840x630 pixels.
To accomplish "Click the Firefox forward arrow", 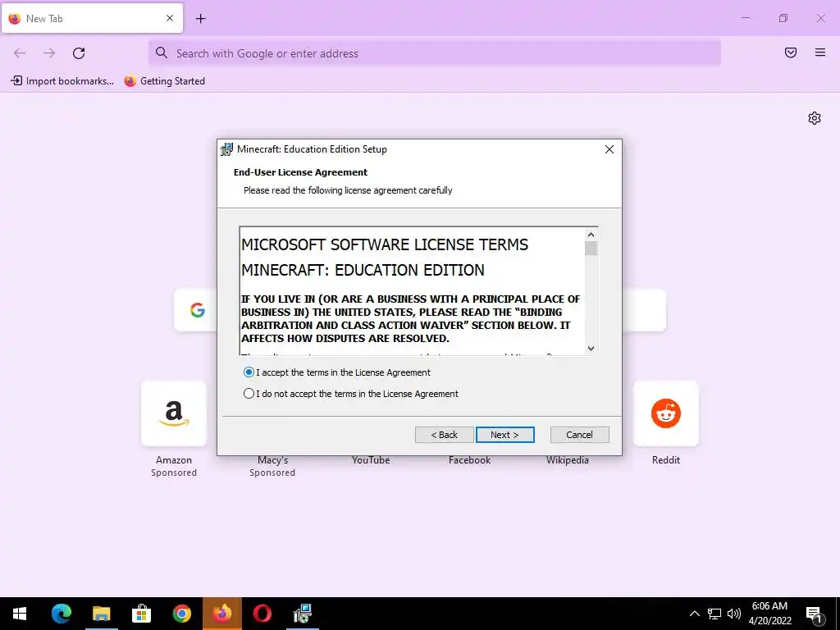I will [49, 53].
